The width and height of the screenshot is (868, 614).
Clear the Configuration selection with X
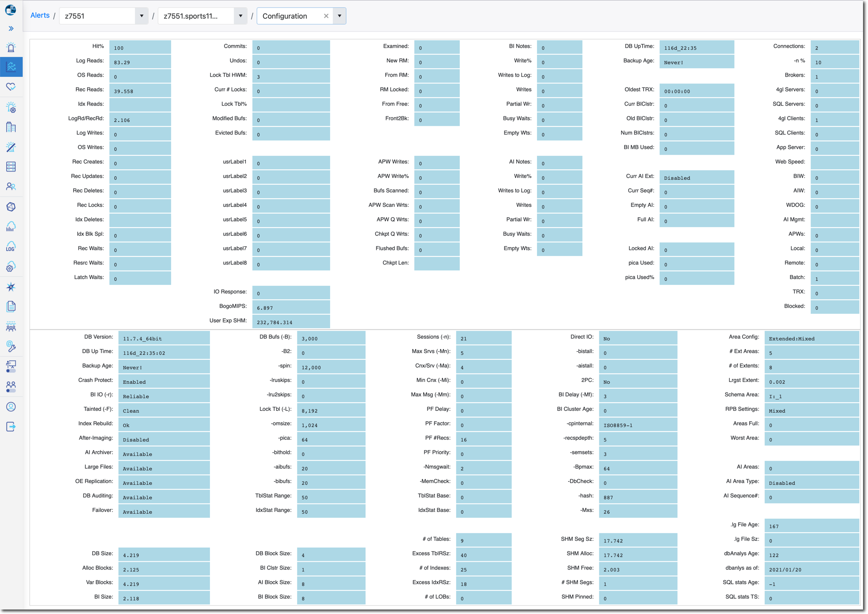tap(326, 16)
